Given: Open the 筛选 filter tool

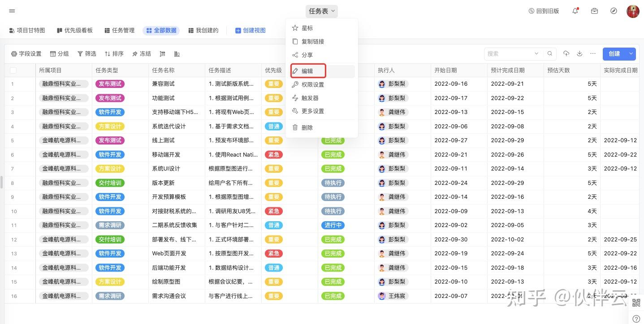Looking at the screenshot, I should click(x=87, y=54).
